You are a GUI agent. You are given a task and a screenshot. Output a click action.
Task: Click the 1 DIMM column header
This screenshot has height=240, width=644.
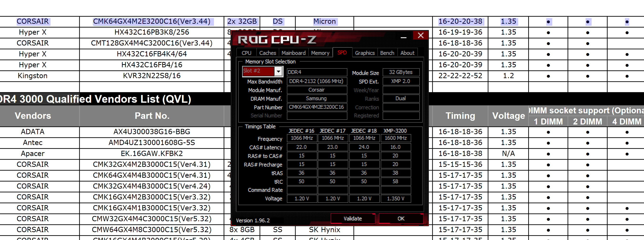pos(548,121)
